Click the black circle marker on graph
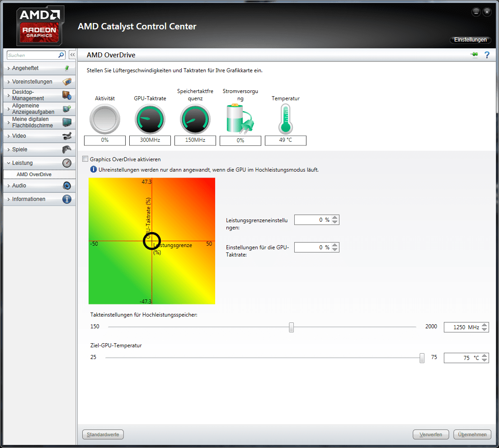This screenshot has width=499, height=448. click(152, 241)
